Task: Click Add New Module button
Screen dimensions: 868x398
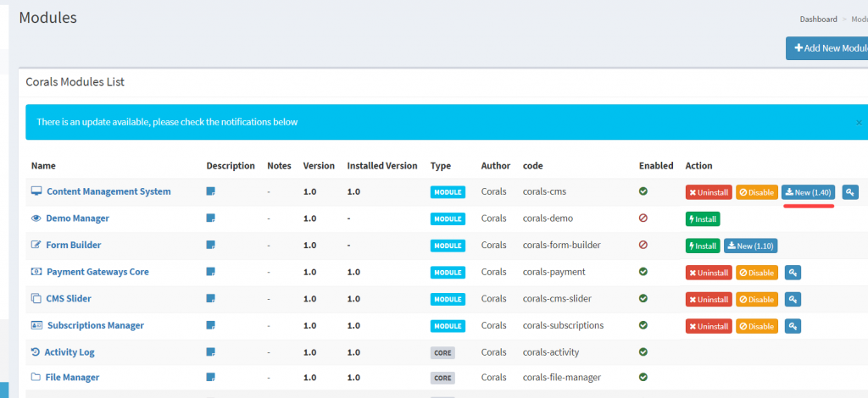Action: coord(827,48)
